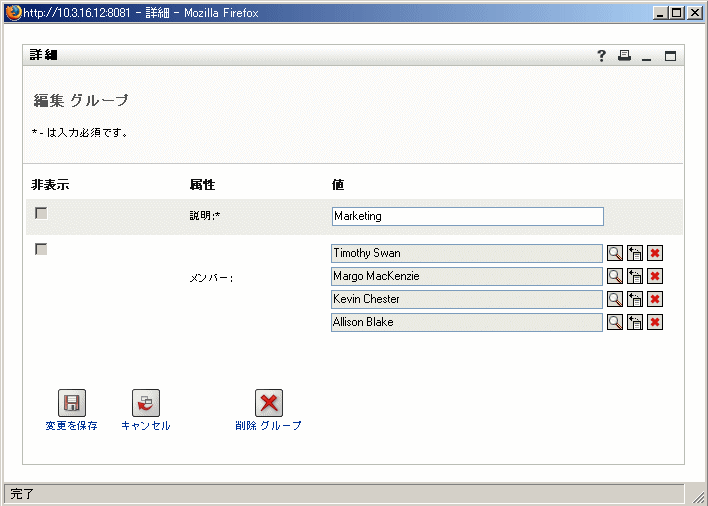Minimize the Firefox window
This screenshot has height=506, width=708.
pos(661,13)
